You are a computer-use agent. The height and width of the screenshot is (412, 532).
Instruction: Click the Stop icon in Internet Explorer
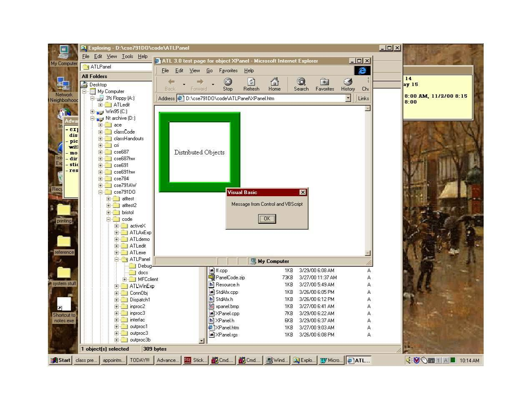[x=228, y=82]
